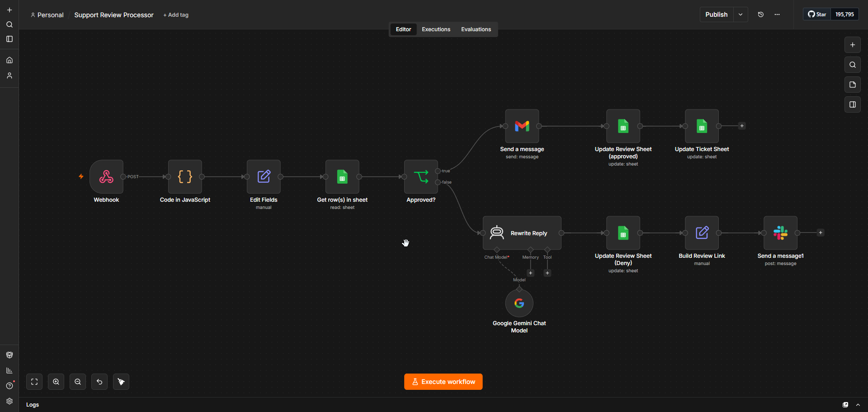Open Insights chart icon in sidebar
The height and width of the screenshot is (412, 868).
(9, 370)
